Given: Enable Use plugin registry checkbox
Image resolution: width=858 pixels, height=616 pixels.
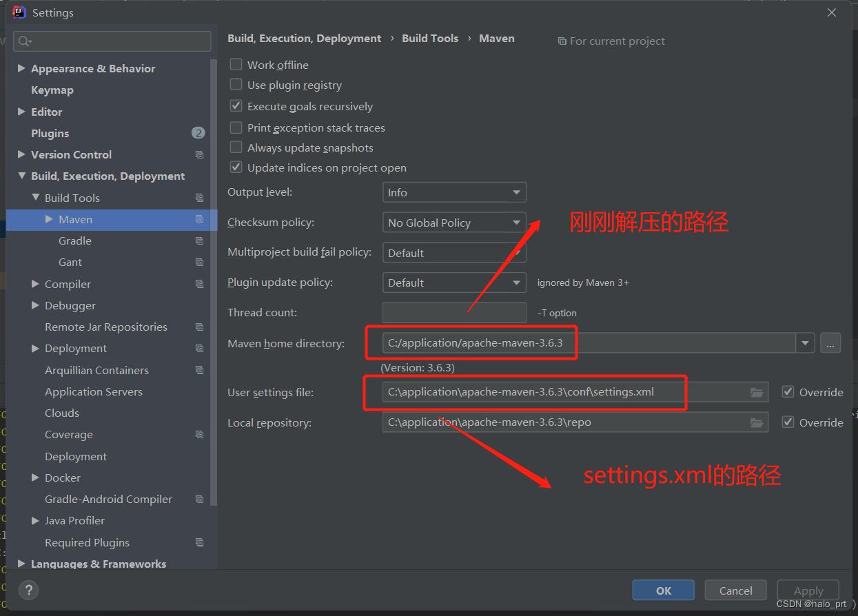Looking at the screenshot, I should click(x=236, y=85).
